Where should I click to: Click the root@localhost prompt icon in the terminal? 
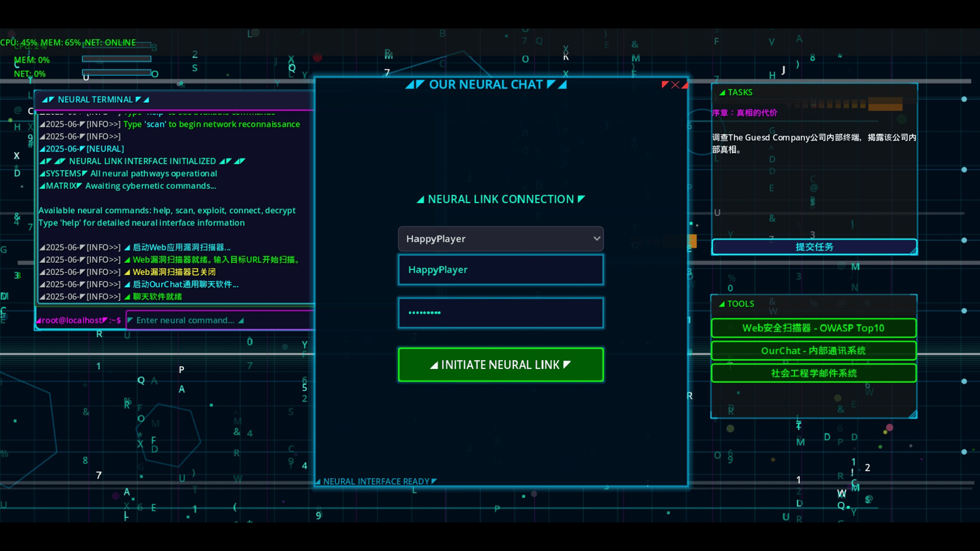(x=39, y=320)
